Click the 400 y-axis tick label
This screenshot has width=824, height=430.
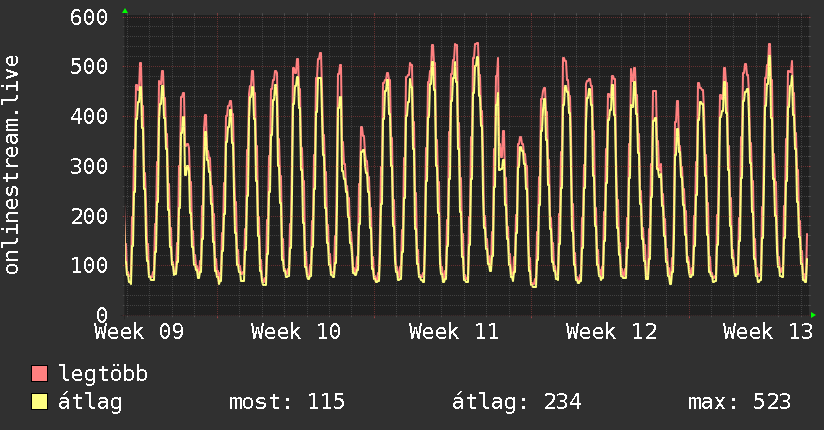point(89,116)
